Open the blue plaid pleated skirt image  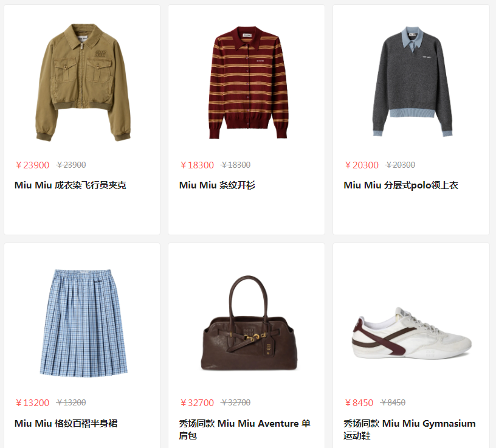point(83,323)
